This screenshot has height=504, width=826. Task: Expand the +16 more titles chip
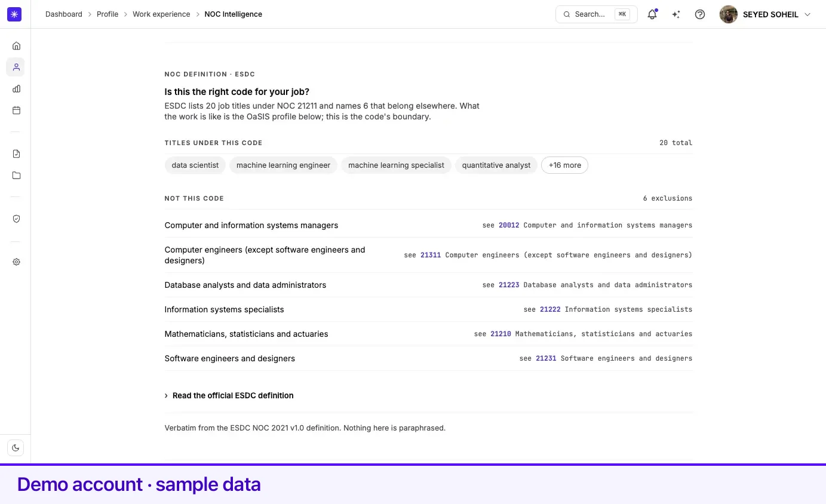pos(564,165)
